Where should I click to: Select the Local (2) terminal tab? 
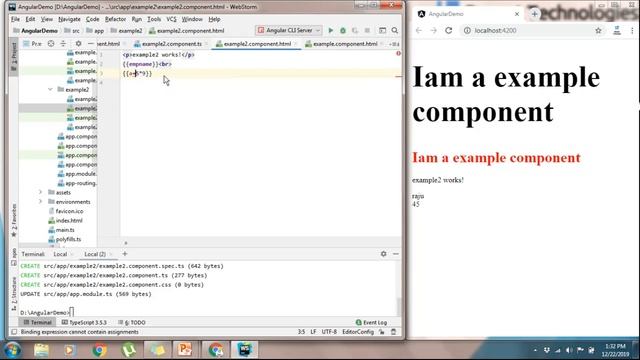95,254
